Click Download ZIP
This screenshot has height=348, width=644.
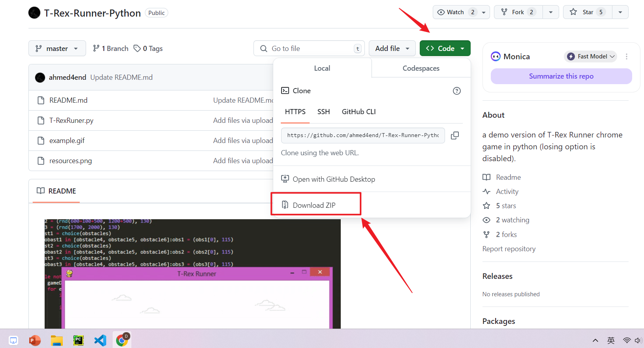(x=314, y=205)
